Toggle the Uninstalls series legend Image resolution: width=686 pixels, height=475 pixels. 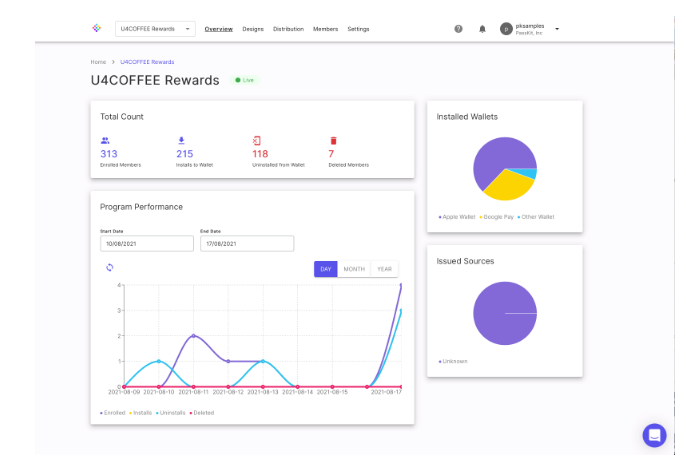point(171,412)
